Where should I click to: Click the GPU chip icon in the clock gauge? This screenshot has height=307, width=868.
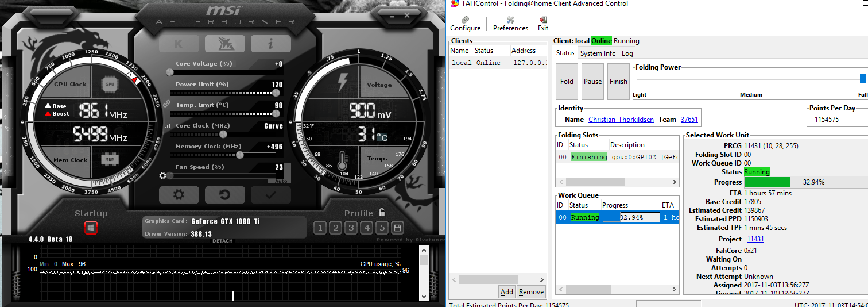click(110, 84)
